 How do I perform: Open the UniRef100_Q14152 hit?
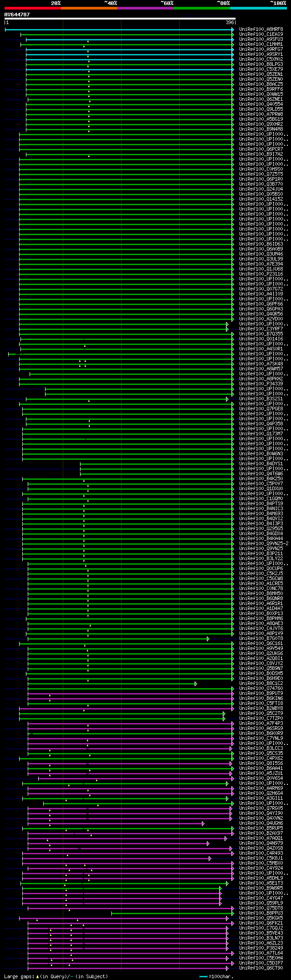pyautogui.click(x=261, y=199)
